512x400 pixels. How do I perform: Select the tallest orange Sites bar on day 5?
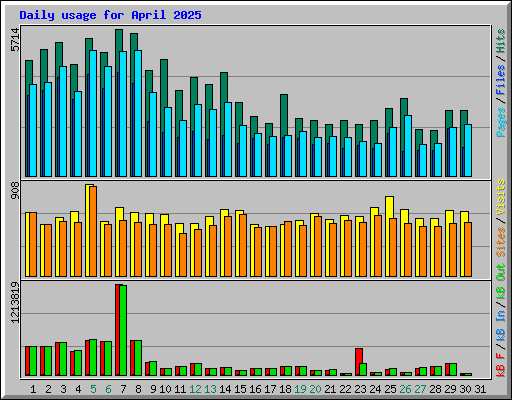pyautogui.click(x=93, y=231)
